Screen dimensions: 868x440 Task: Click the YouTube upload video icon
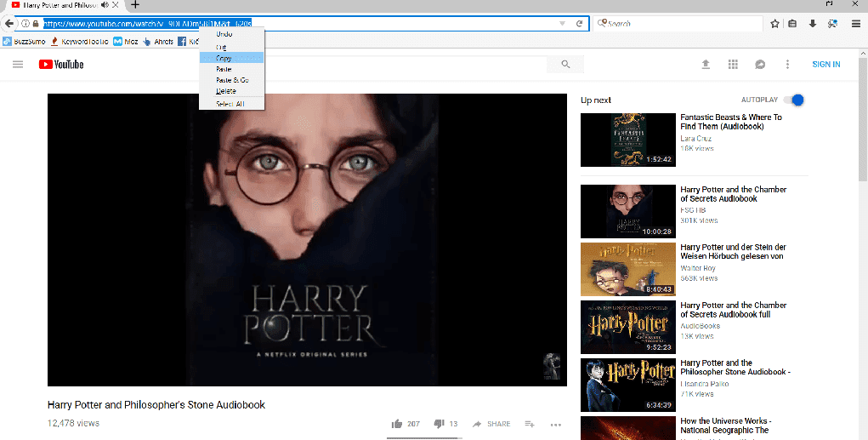click(706, 65)
